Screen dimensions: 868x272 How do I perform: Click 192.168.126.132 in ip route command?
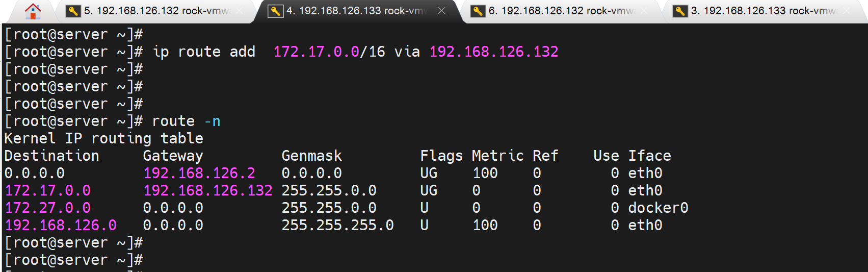(494, 52)
